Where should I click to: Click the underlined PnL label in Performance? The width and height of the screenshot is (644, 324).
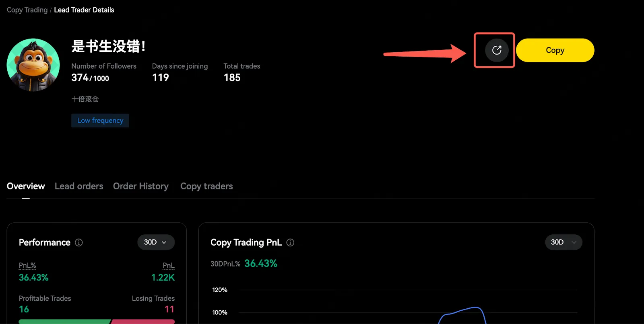(168, 265)
